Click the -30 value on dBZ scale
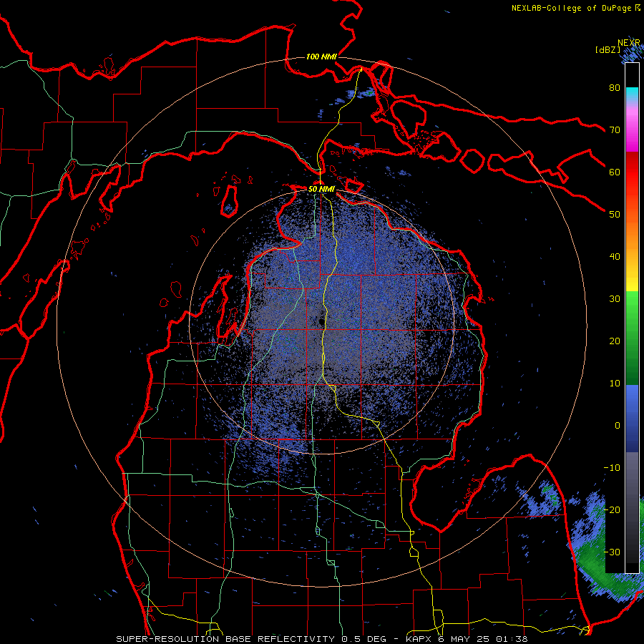This screenshot has height=644, width=644. (x=612, y=552)
